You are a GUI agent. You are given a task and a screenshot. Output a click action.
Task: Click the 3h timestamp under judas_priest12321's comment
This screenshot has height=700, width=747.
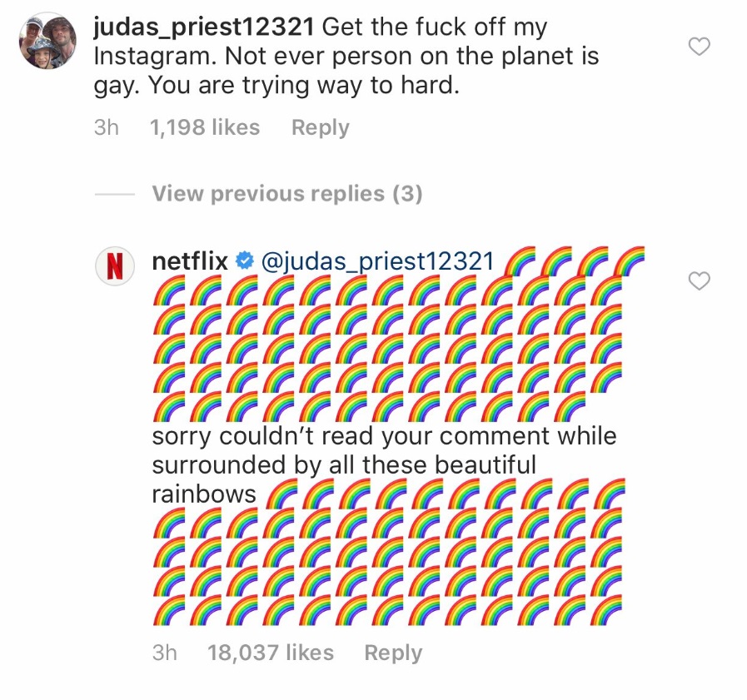click(x=107, y=127)
